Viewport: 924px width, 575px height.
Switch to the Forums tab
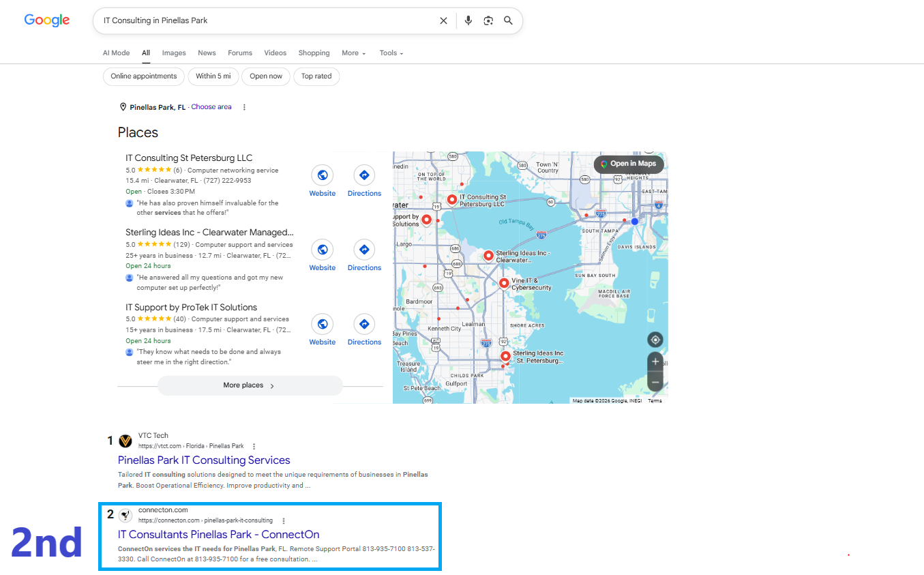(x=240, y=53)
